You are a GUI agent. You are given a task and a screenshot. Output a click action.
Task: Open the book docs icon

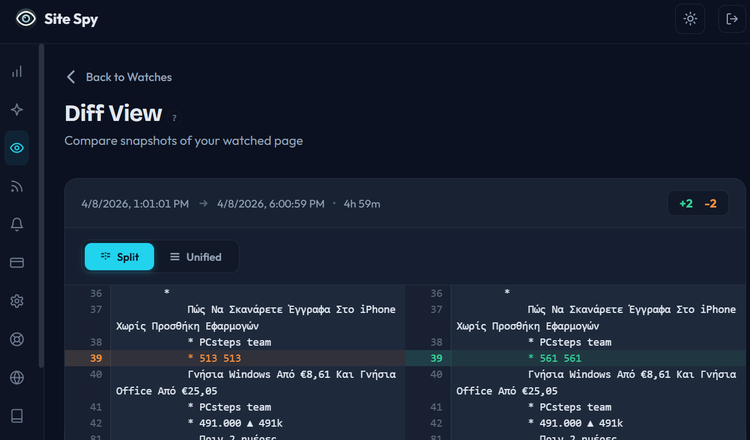[16, 415]
